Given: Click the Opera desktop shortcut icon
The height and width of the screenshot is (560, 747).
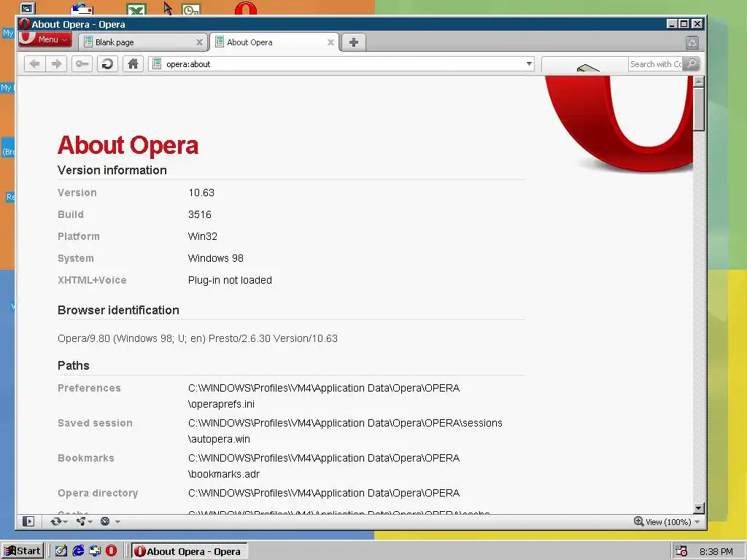Looking at the screenshot, I should click(x=246, y=9).
